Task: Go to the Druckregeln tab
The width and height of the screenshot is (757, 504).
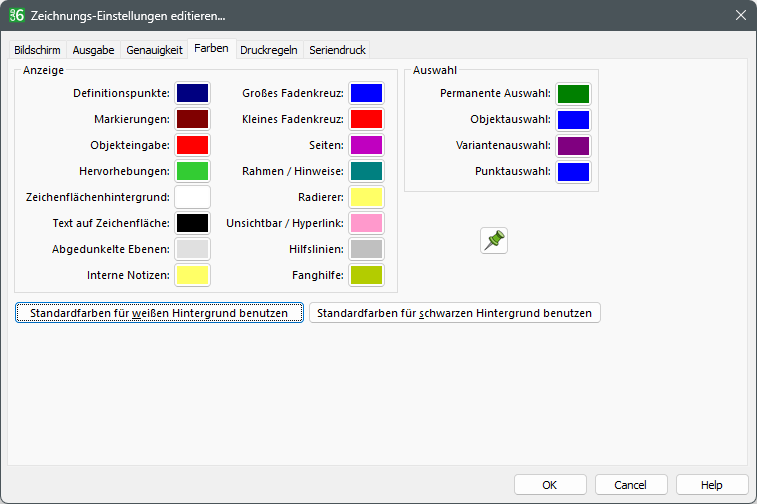Action: click(x=269, y=50)
